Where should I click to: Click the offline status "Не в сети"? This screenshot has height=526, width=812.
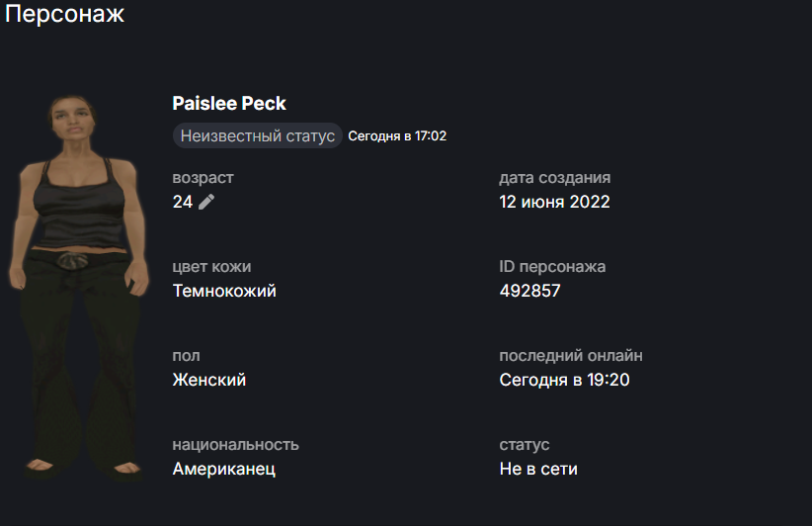click(x=538, y=469)
